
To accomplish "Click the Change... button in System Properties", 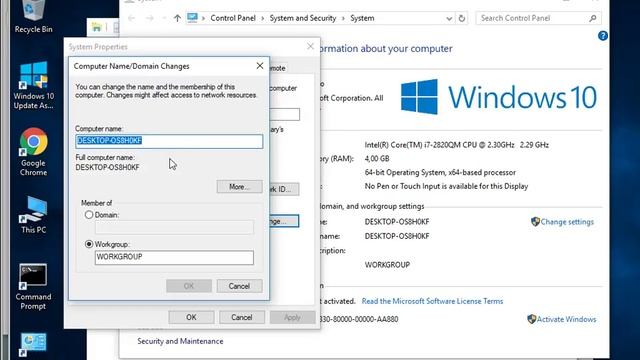I will 284,221.
